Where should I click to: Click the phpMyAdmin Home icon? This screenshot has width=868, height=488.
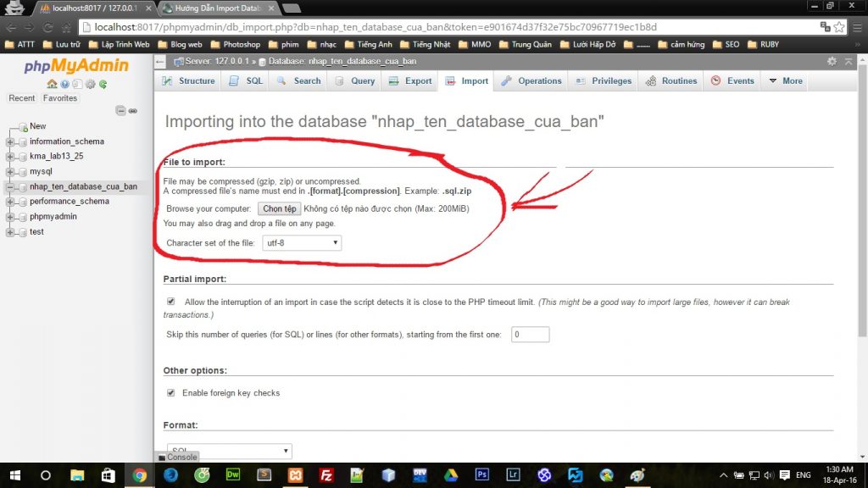point(52,84)
